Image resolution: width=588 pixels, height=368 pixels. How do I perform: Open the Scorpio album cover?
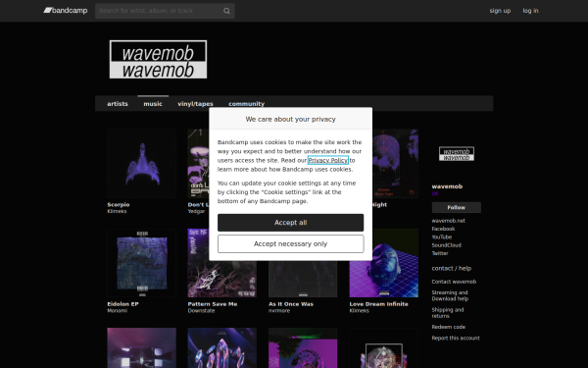pos(141,163)
